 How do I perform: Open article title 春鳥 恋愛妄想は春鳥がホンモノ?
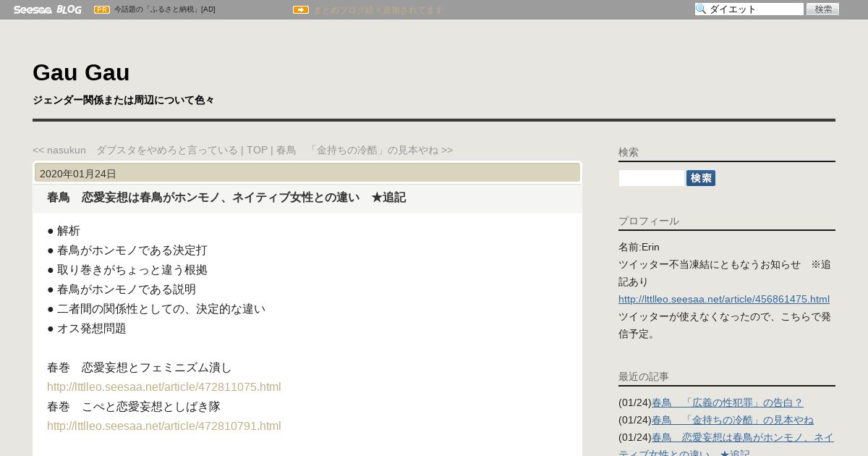[x=226, y=198]
